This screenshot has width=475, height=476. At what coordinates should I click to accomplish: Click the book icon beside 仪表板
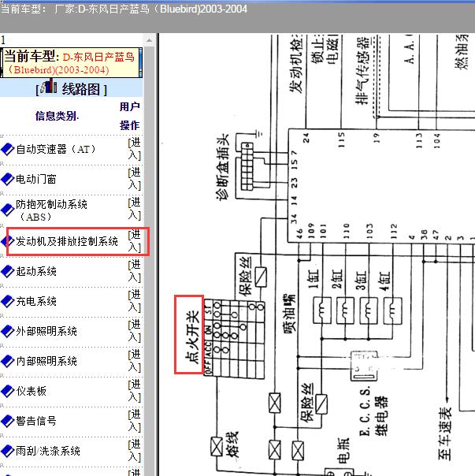point(8,391)
